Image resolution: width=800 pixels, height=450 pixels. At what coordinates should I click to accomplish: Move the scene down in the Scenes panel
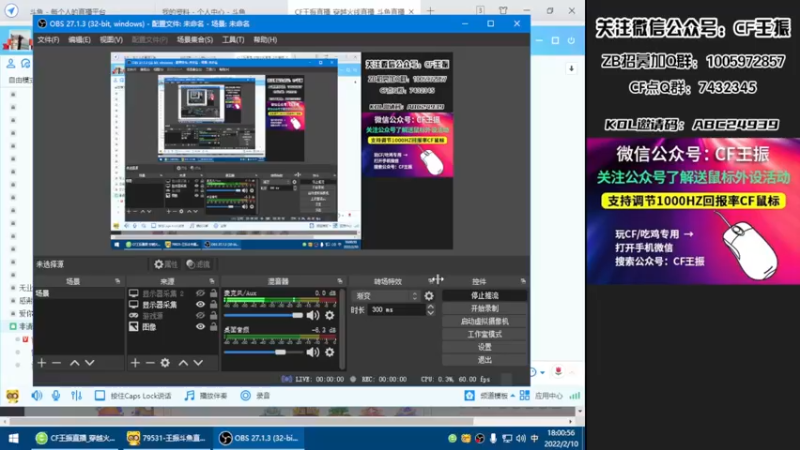coord(90,363)
